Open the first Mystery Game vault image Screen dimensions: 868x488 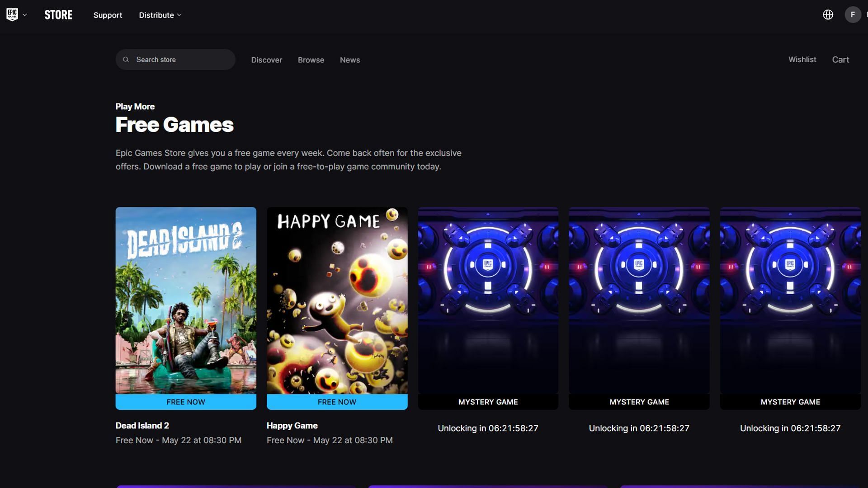(x=488, y=300)
